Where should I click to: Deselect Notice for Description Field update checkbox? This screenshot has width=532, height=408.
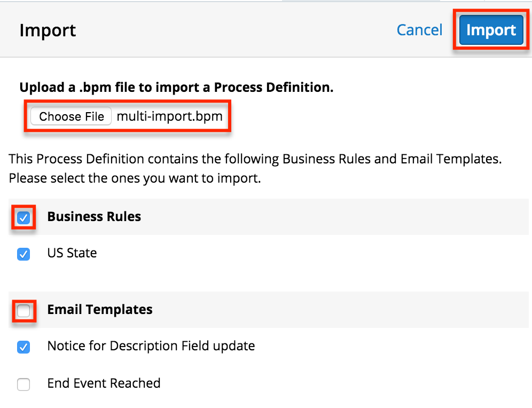click(x=24, y=347)
